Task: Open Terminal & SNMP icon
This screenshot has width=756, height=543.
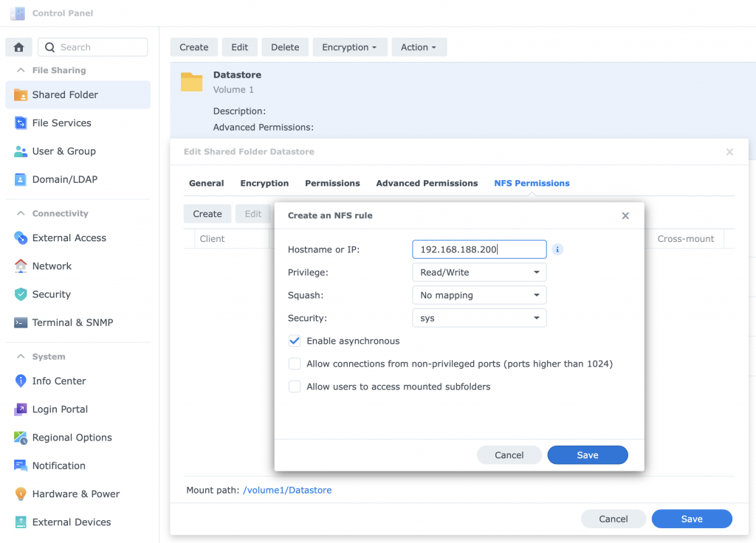Action: click(x=21, y=322)
